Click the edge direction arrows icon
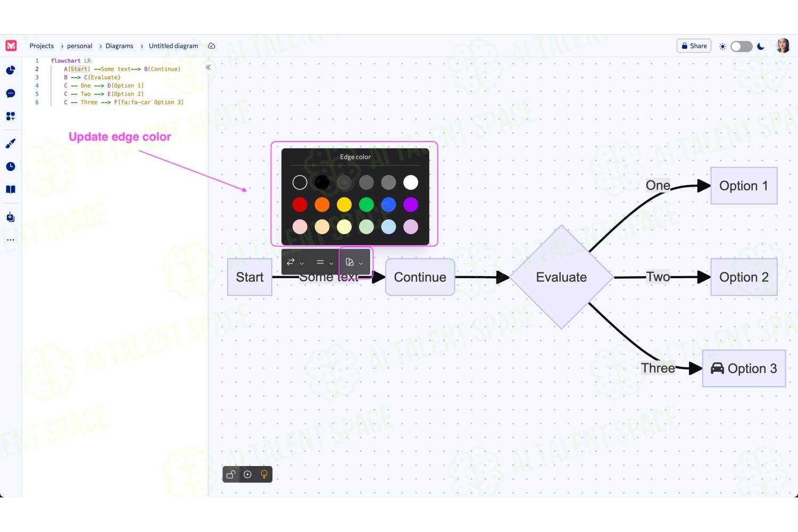Screen dimensions: 798x532 290,262
